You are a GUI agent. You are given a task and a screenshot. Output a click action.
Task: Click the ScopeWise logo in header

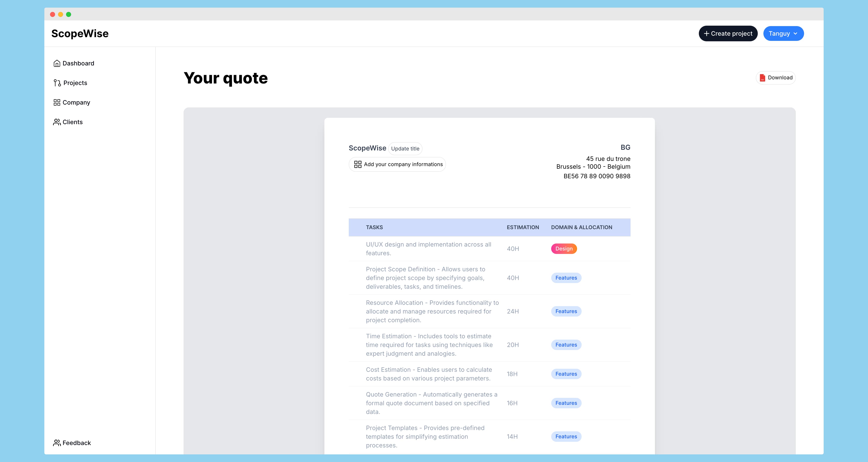click(80, 34)
